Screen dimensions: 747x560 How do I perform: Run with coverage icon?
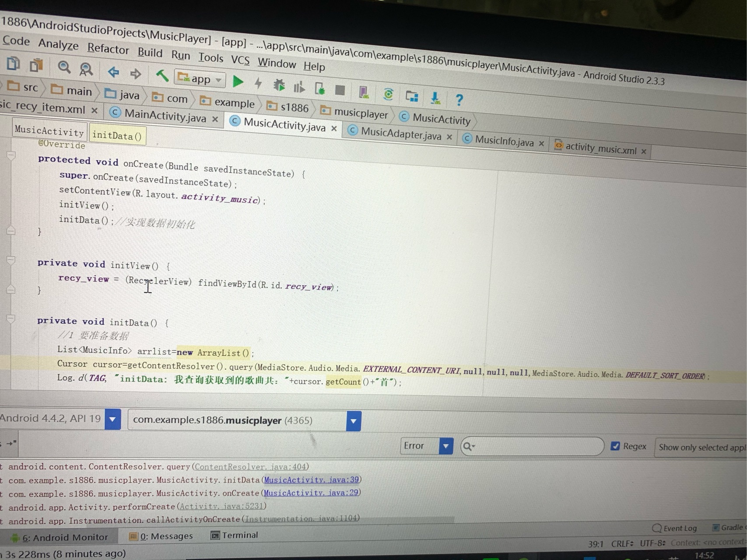click(x=299, y=87)
